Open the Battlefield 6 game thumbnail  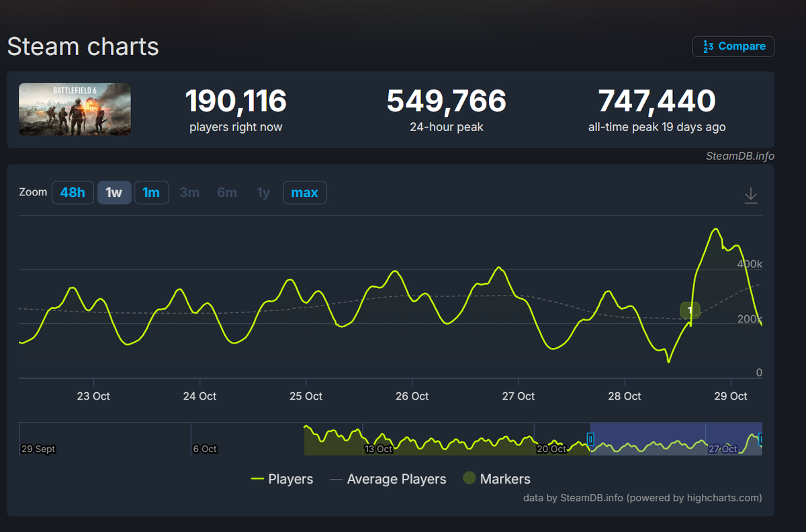[x=75, y=109]
